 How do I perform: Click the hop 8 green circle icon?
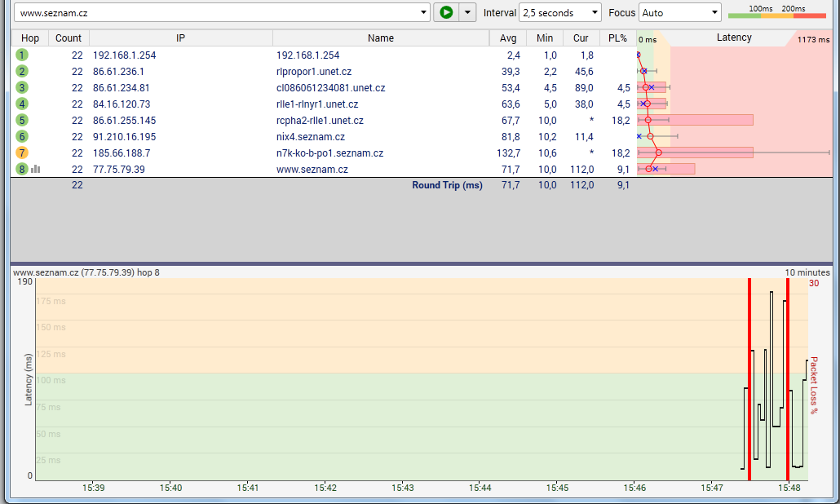(x=22, y=169)
